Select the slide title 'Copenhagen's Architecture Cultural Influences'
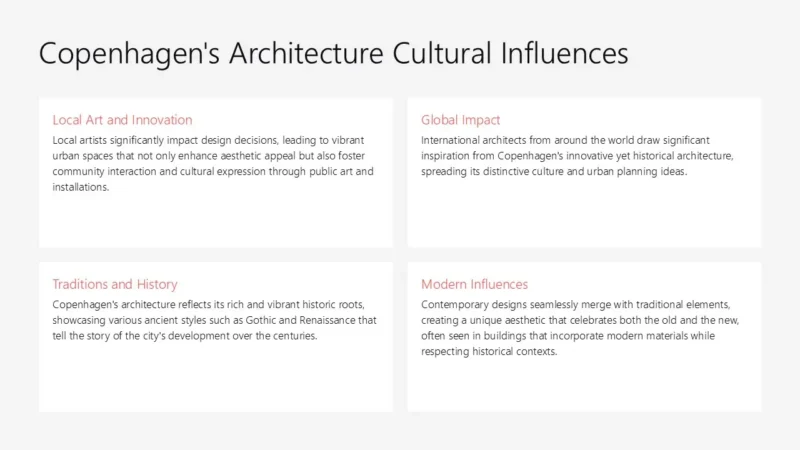The height and width of the screenshot is (450, 800). coord(334,54)
